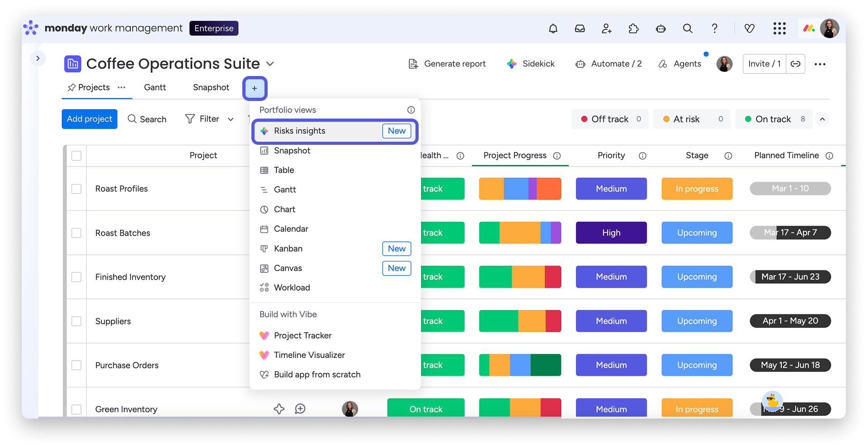Click the Portfolio views info icon
The width and height of the screenshot is (868, 448).
coord(411,110)
